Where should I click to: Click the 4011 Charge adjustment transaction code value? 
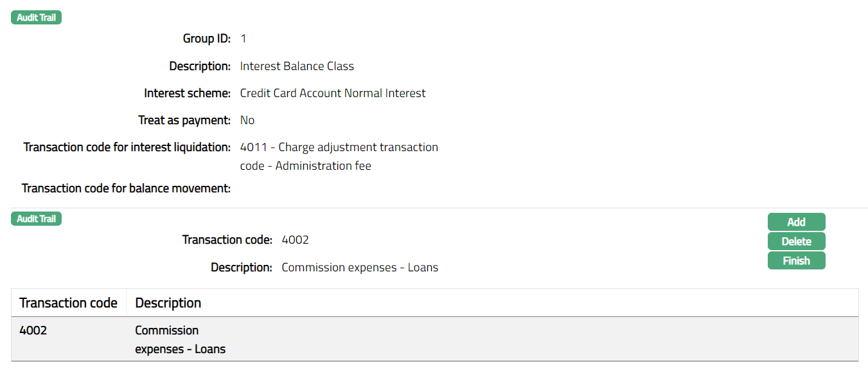339,156
